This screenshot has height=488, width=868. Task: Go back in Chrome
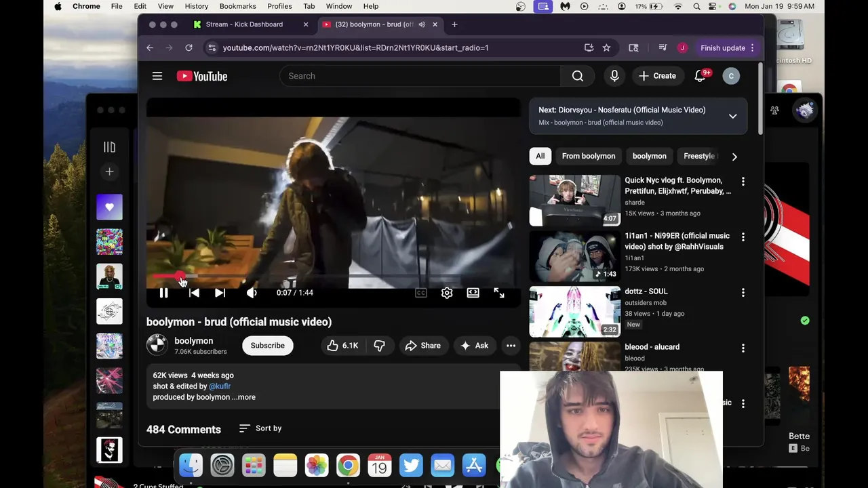150,48
